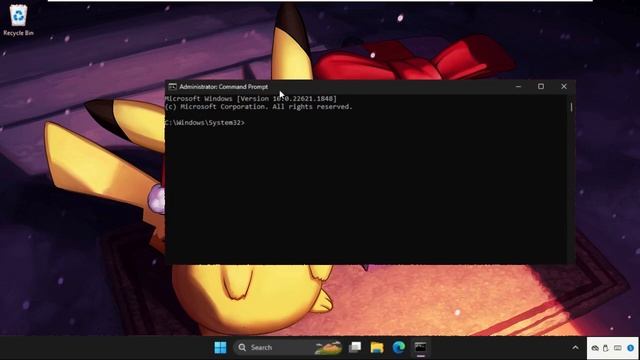Click the Microsoft Corporation copyright text line
Screen dimensions: 640x360
(258, 107)
